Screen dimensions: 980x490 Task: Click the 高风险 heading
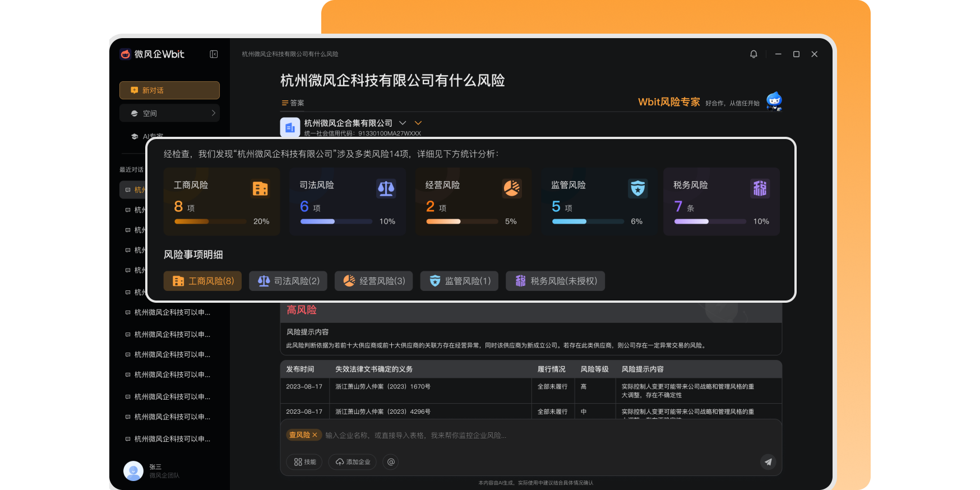point(302,310)
